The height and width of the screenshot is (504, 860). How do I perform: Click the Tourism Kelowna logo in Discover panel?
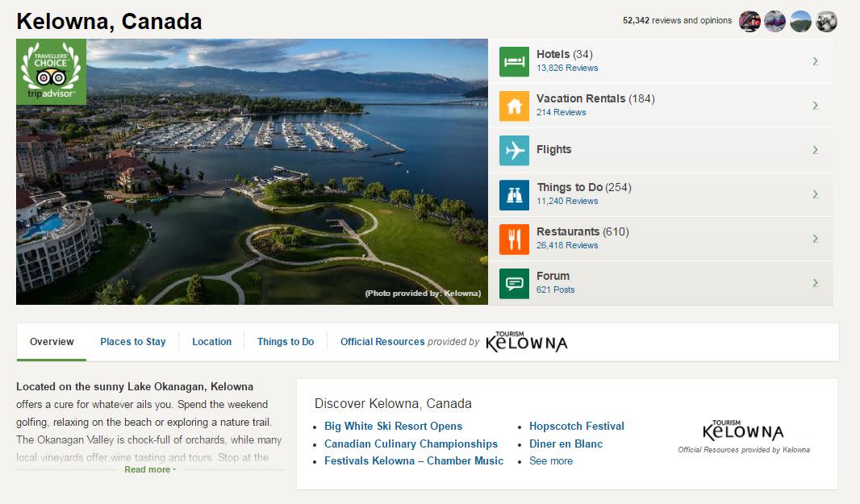click(x=743, y=431)
